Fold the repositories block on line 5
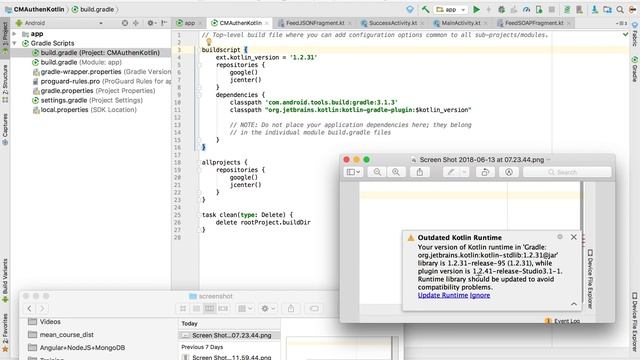 tap(200, 65)
